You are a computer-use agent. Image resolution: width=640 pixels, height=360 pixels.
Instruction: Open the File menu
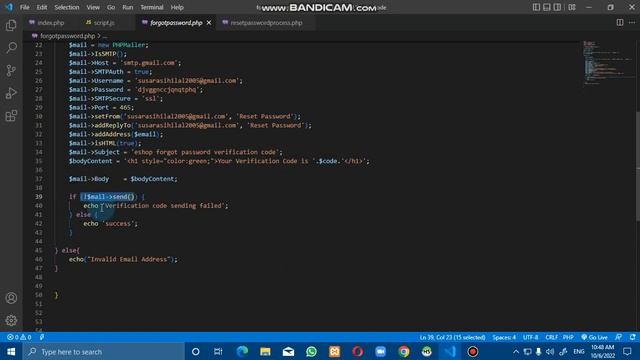click(24, 7)
